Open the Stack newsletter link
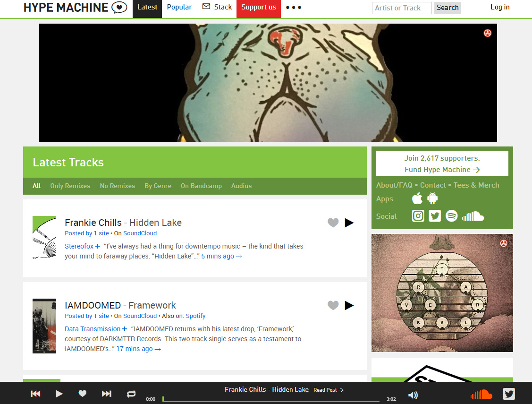532x404 pixels. point(217,7)
